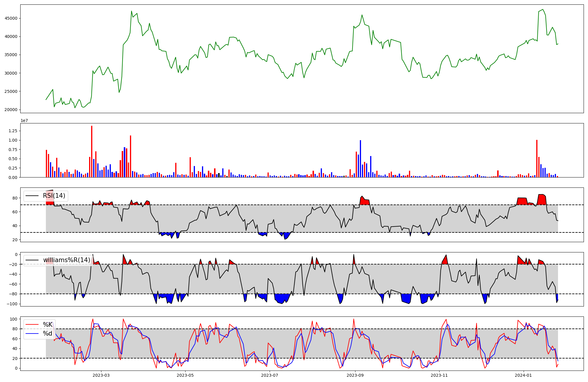Click the red %K legend line swatch
The width and height of the screenshot is (588, 382).
pyautogui.click(x=32, y=325)
